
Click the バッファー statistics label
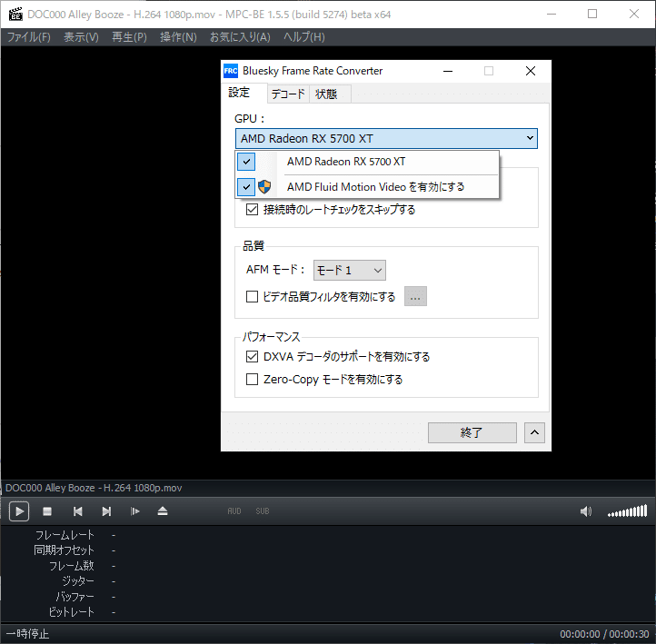click(x=75, y=597)
